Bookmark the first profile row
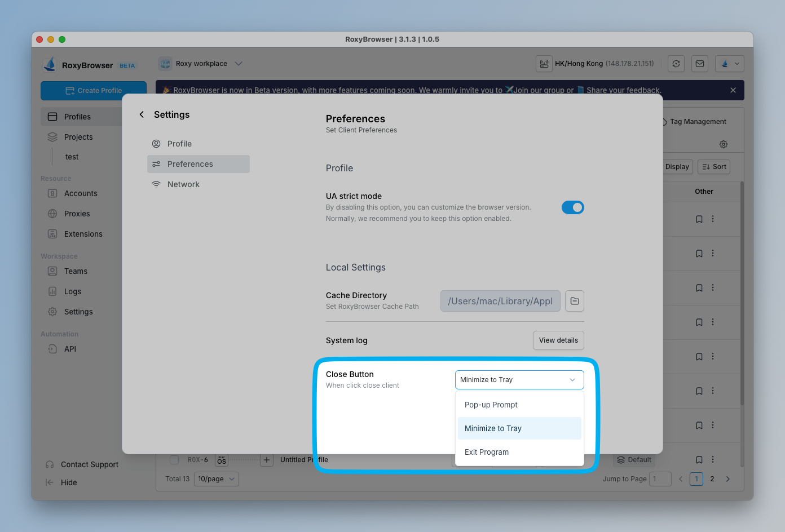 pyautogui.click(x=699, y=219)
